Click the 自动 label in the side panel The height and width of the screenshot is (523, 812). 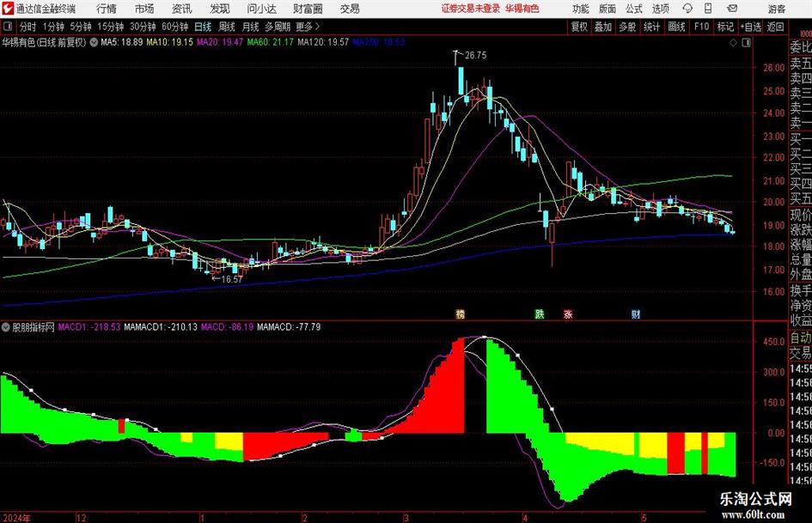(x=801, y=338)
